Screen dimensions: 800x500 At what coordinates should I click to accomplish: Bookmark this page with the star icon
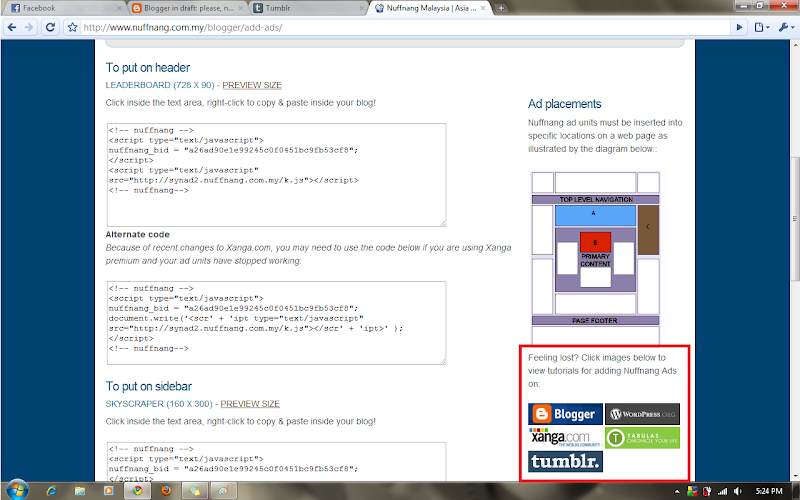pos(72,28)
